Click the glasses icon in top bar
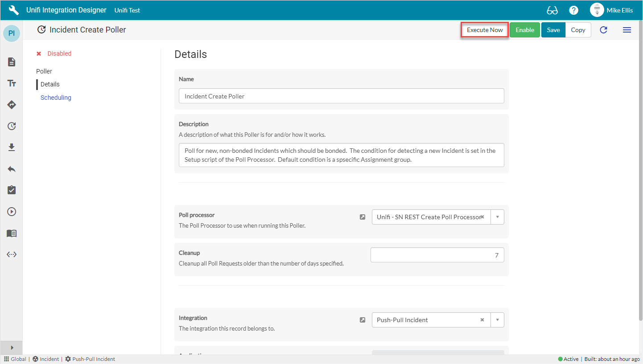 pyautogui.click(x=552, y=10)
